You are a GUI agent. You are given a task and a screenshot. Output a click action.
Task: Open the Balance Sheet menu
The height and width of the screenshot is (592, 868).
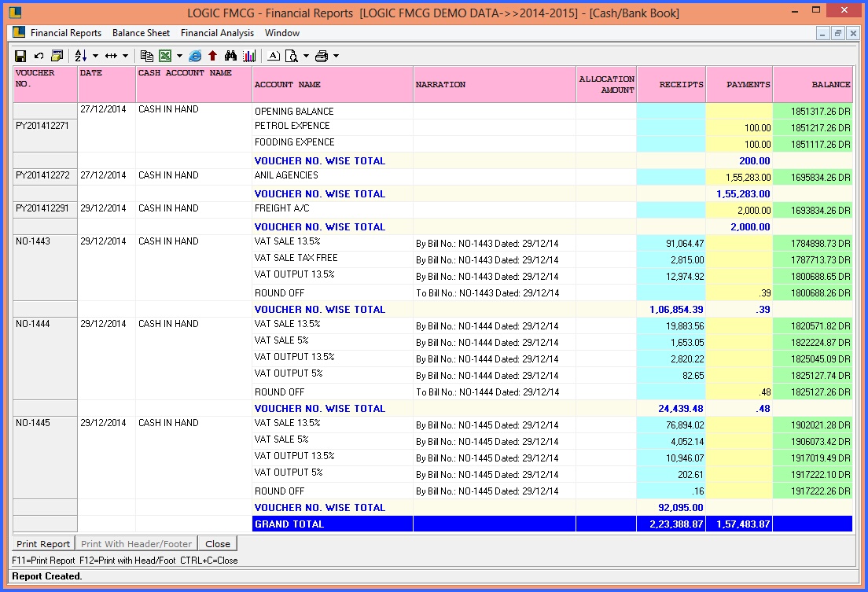click(141, 33)
